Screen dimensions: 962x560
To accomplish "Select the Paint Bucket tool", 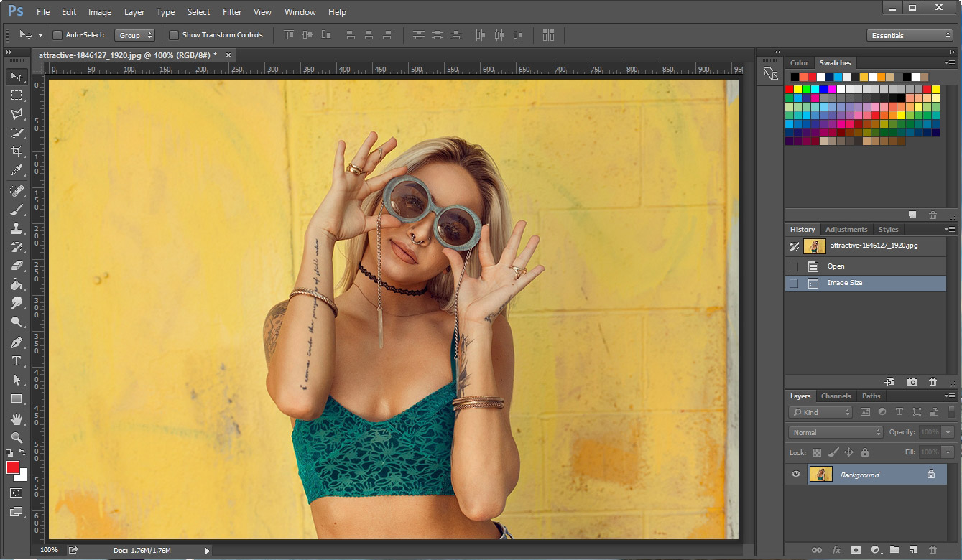I will 17,284.
